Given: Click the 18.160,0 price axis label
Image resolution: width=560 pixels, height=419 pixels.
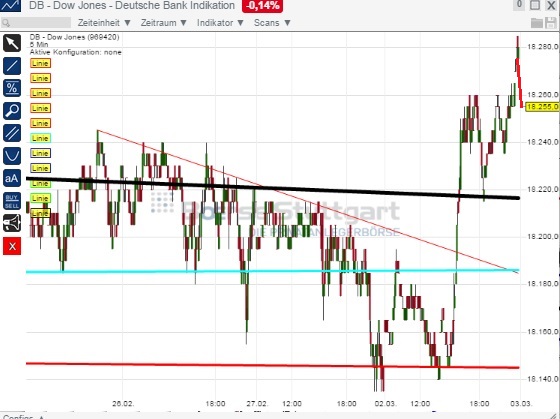Looking at the screenshot, I should (542, 332).
